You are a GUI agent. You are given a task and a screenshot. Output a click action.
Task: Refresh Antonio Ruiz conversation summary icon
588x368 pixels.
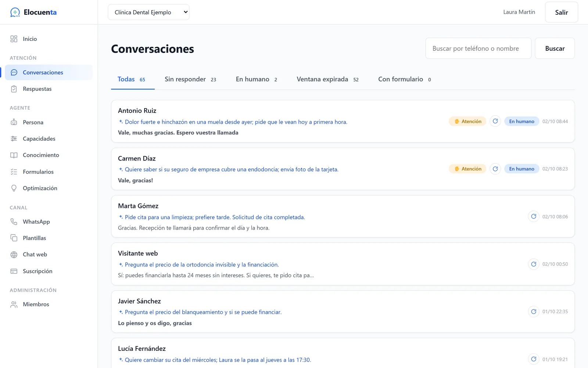tap(495, 121)
